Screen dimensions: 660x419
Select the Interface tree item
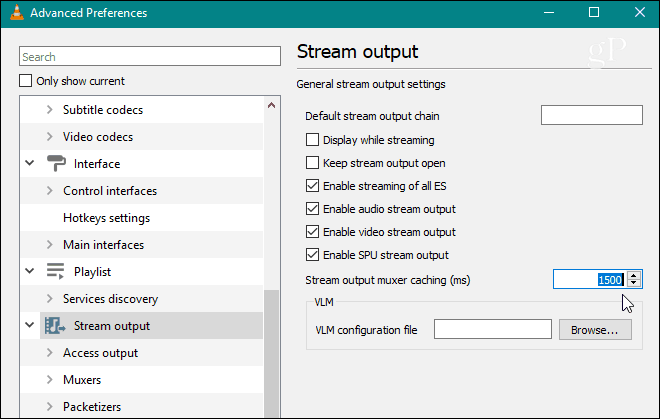click(97, 164)
